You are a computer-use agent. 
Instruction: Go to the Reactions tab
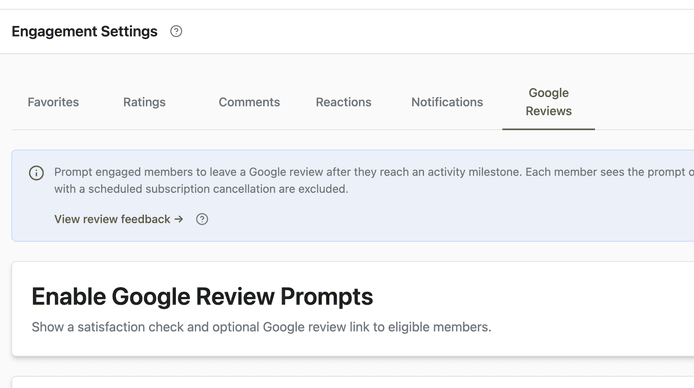pos(343,102)
